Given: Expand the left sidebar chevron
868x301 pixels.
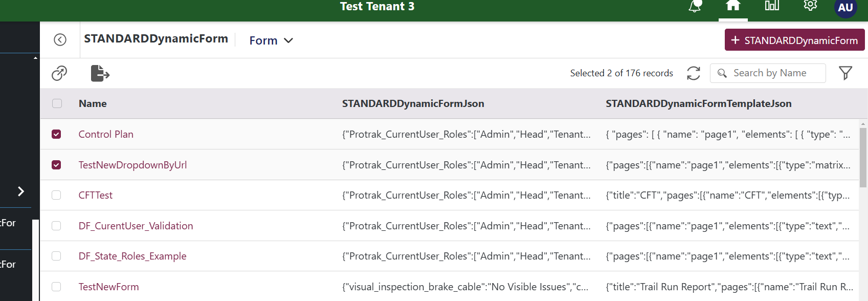Looking at the screenshot, I should [21, 191].
